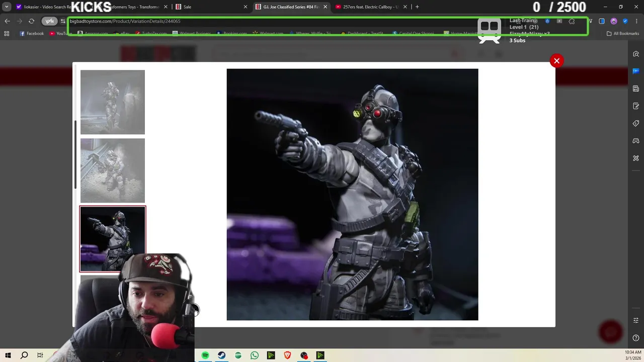Select the second thumbnail of the crouching figure
Screen dimensions: 644x362
tap(113, 170)
